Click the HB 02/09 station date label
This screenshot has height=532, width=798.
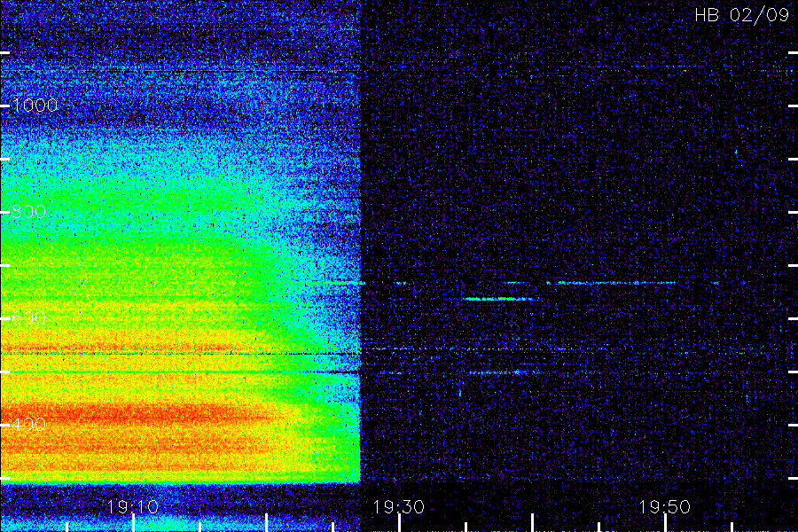coord(741,15)
